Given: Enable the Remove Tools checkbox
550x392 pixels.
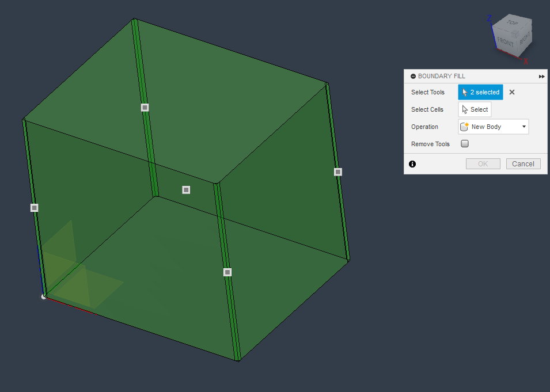Looking at the screenshot, I should click(x=464, y=143).
